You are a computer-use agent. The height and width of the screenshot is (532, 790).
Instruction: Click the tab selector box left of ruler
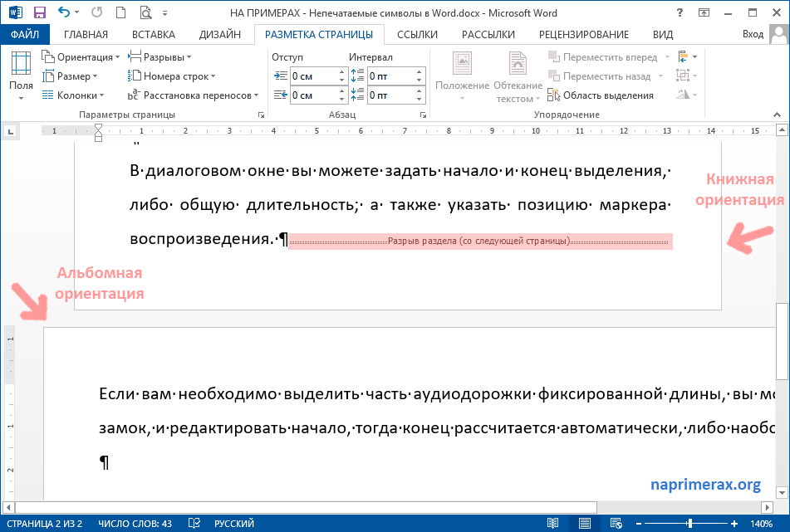coord(10,130)
